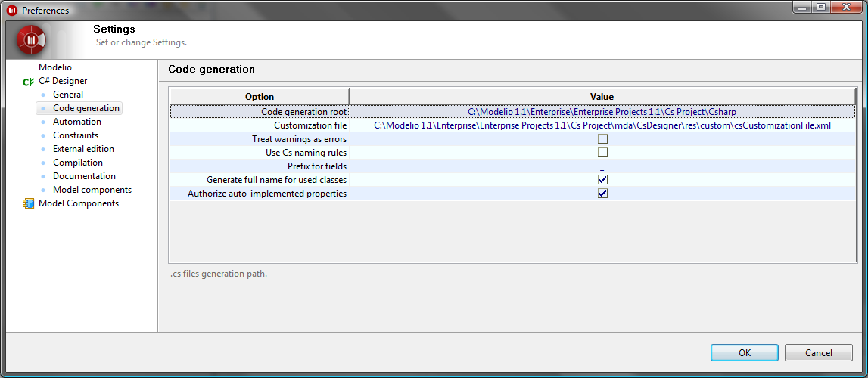Select Generate full name for used classes label

pyautogui.click(x=277, y=180)
